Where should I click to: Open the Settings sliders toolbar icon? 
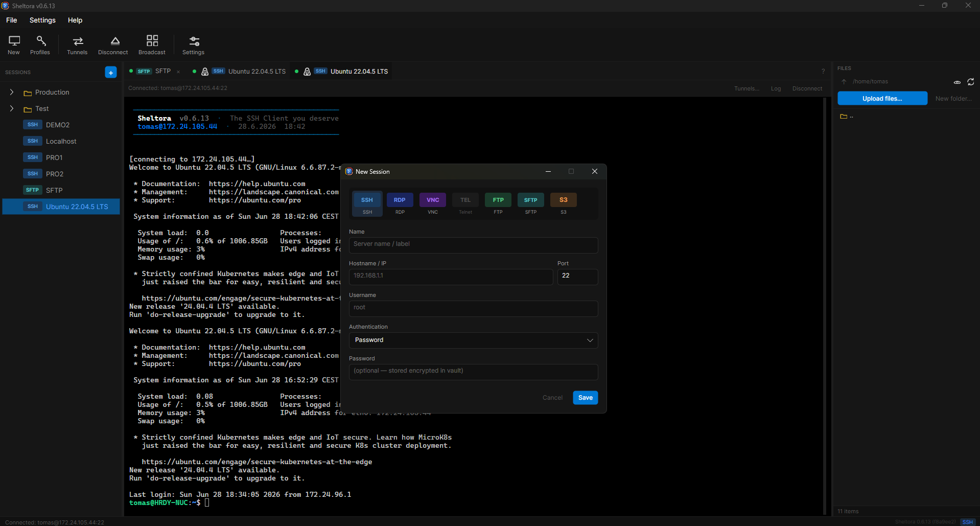(194, 45)
